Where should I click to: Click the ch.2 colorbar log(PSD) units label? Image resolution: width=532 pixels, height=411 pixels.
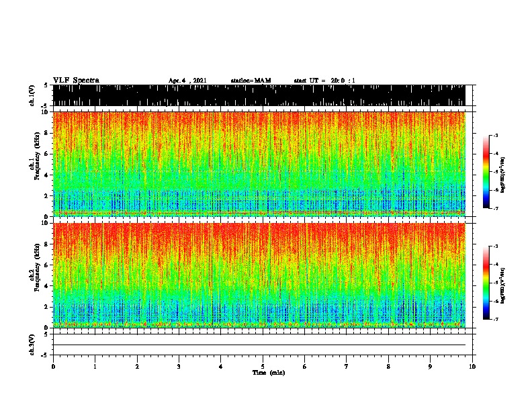click(503, 285)
